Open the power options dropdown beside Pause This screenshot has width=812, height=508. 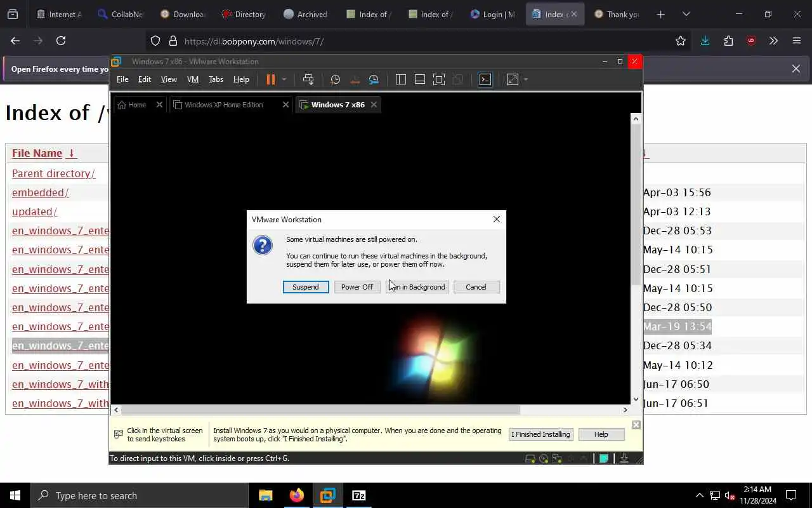tap(284, 79)
